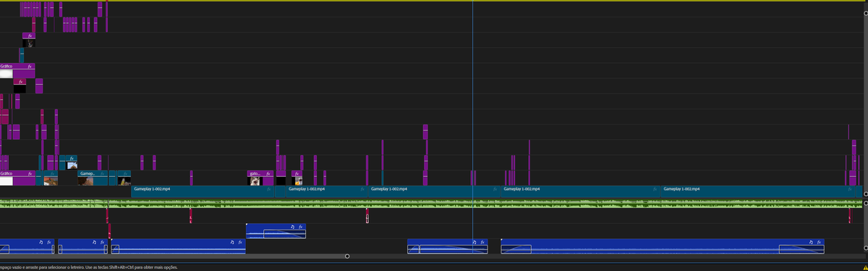Click fx badge on raised blue audio clip

(x=300, y=227)
